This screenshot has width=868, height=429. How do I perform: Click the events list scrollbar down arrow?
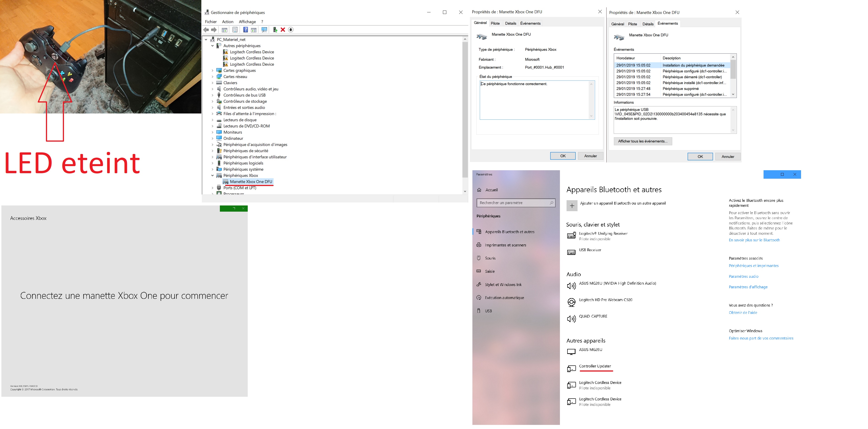click(x=733, y=95)
